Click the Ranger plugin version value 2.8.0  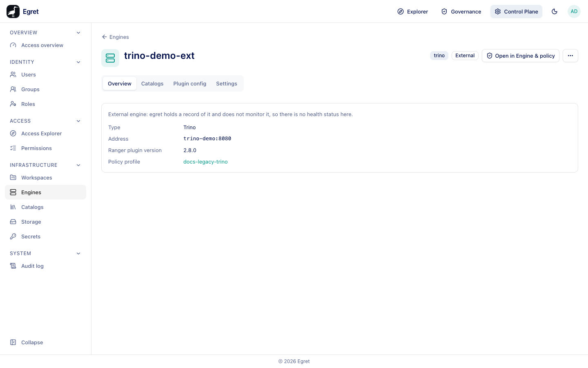click(190, 150)
